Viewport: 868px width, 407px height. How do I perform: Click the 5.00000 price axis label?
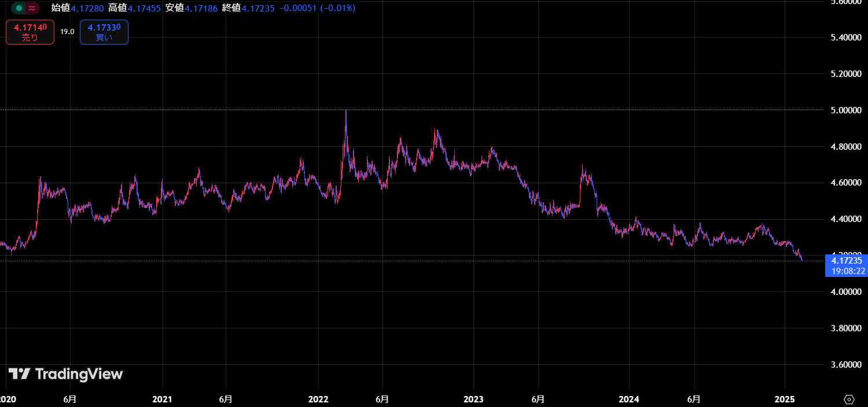click(847, 110)
